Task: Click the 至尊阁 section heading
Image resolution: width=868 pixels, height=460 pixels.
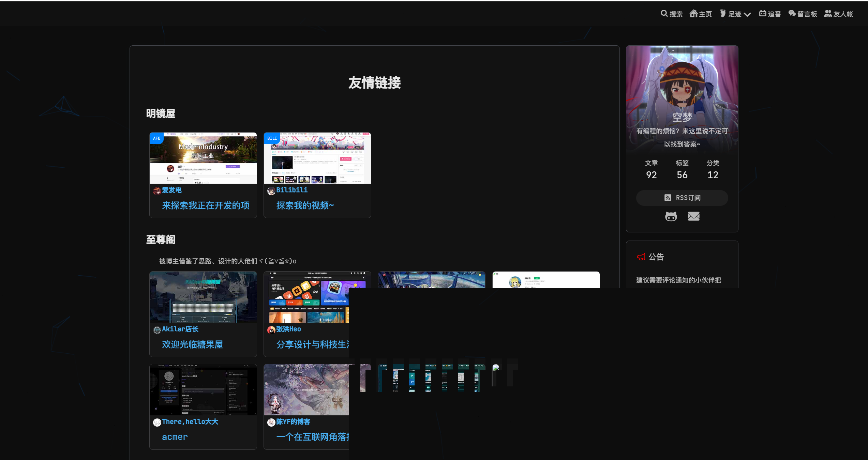Action: (161, 240)
